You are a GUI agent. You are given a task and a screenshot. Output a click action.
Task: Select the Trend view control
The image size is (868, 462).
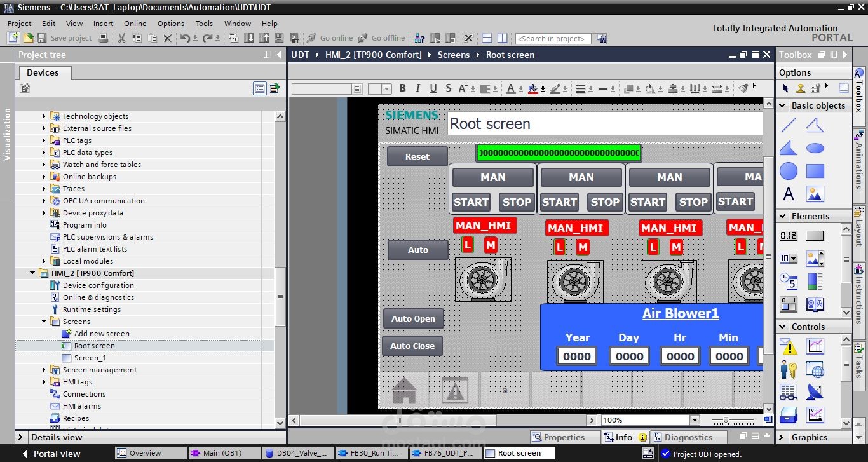815,346
